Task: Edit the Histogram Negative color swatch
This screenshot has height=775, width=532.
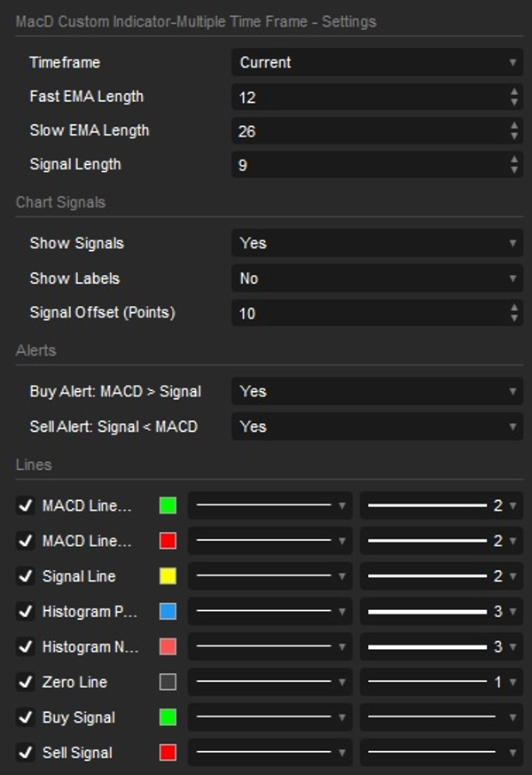Action: click(x=167, y=646)
